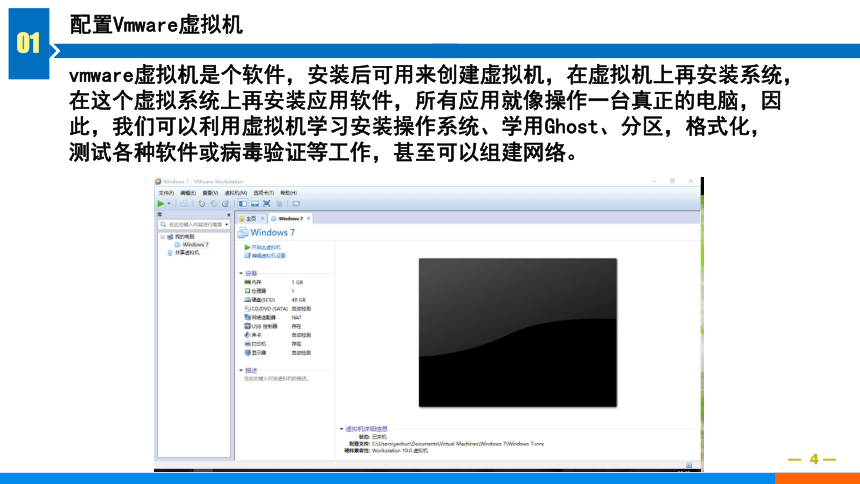
Task: Click the console view toolbar icon
Action: click(x=296, y=204)
